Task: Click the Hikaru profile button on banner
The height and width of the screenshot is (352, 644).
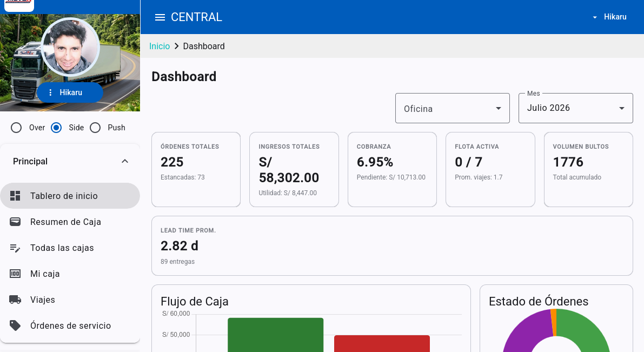Action: click(70, 93)
